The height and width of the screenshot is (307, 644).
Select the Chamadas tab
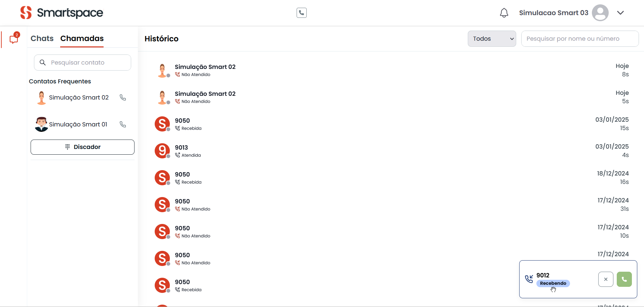pos(82,38)
